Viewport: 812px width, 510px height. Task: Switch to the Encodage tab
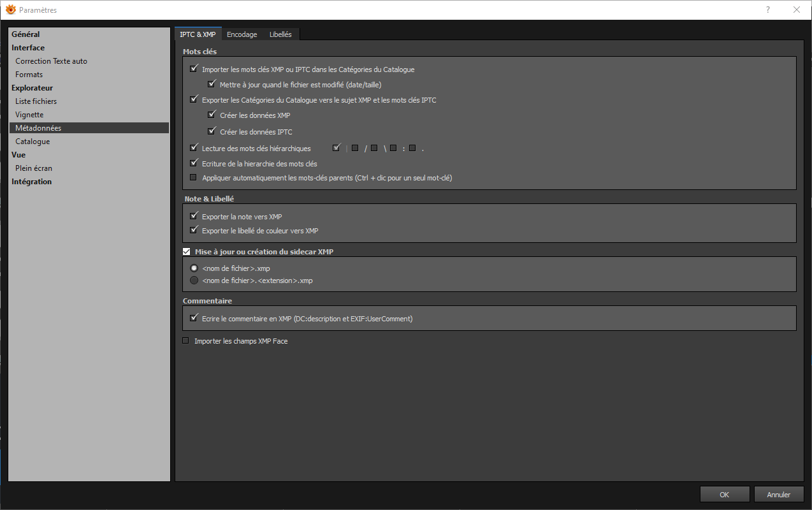click(242, 34)
